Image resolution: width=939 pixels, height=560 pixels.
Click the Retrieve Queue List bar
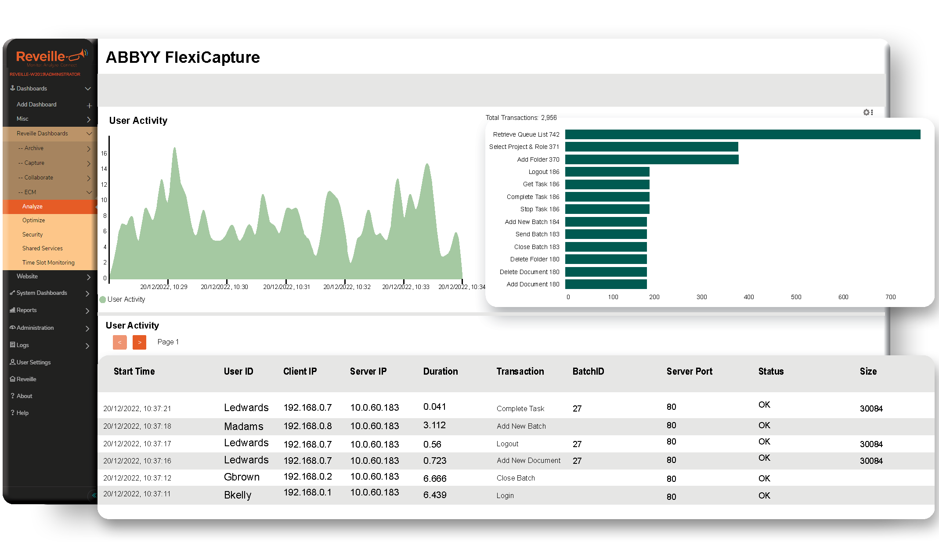743,134
